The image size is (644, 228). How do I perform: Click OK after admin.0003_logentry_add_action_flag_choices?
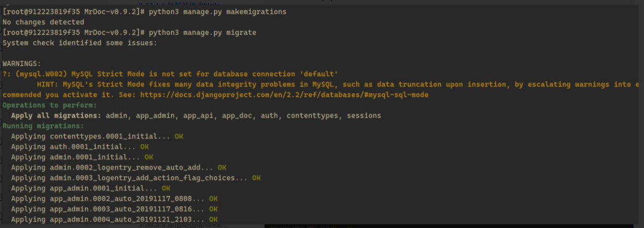(257, 178)
